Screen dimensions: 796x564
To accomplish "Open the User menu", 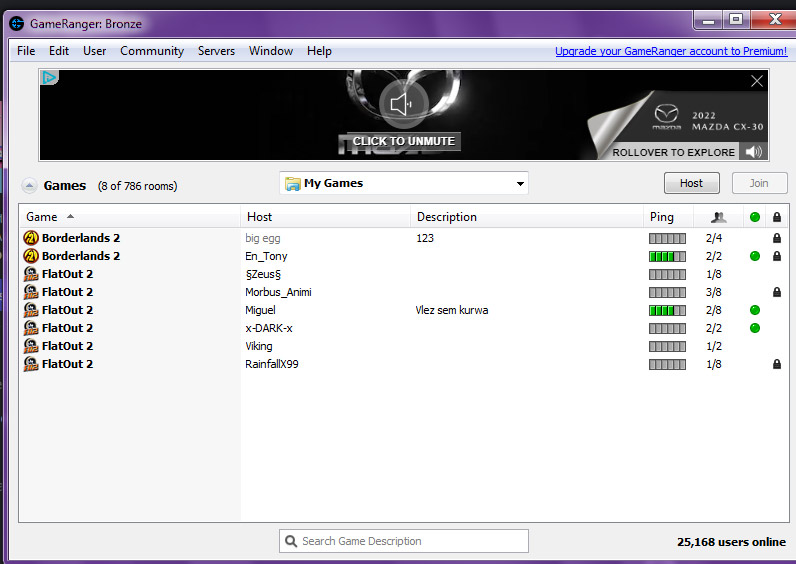I will pyautogui.click(x=94, y=51).
